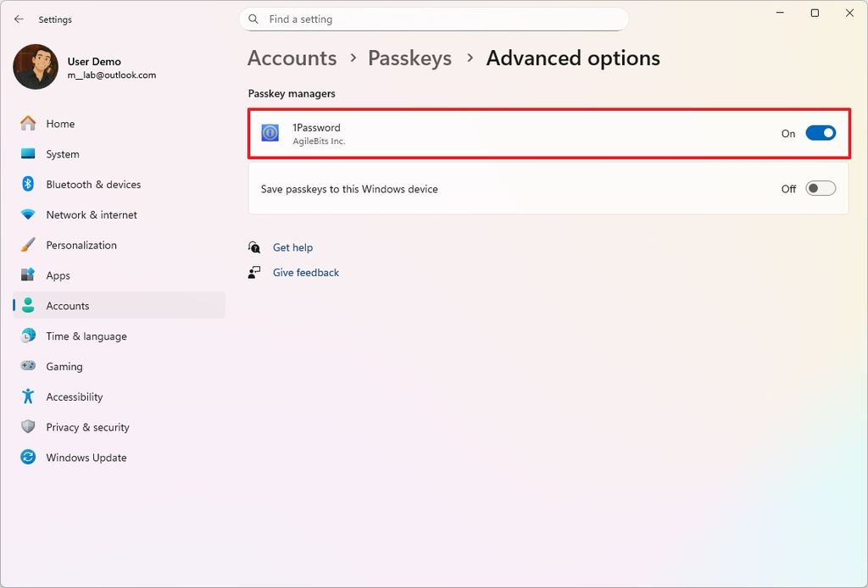Click the Privacy & security shield icon
The height and width of the screenshot is (588, 868).
[x=29, y=427]
